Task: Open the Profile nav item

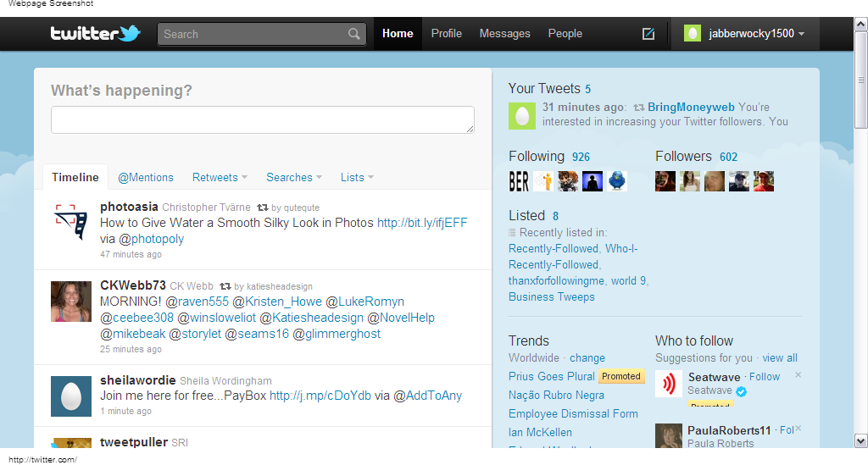Action: (x=446, y=34)
